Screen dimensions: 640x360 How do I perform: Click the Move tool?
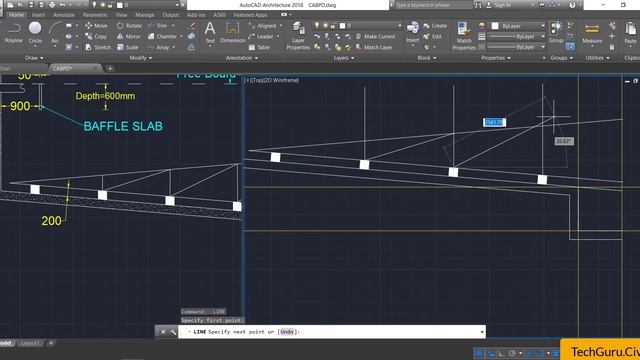click(x=96, y=26)
